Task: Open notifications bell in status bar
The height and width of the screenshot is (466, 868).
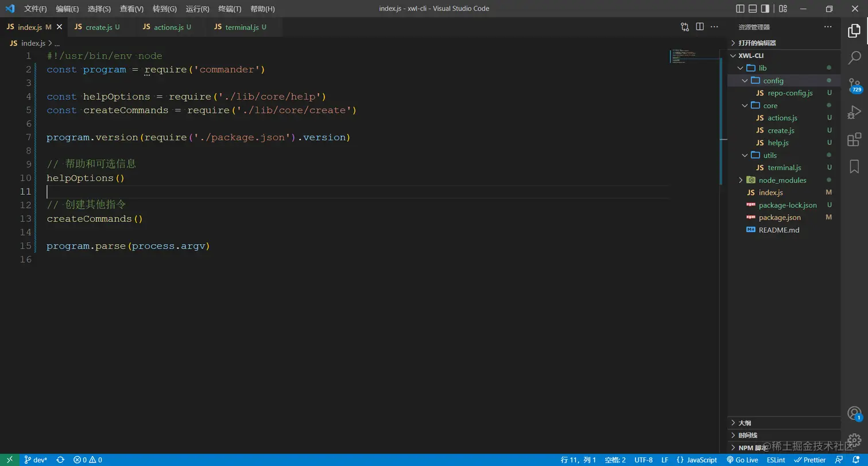Action: (855, 460)
